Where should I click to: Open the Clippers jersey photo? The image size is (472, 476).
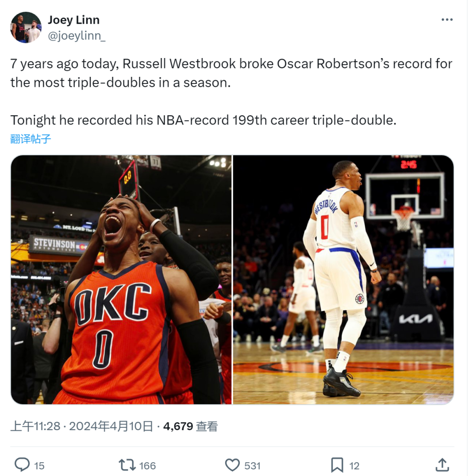click(x=344, y=280)
